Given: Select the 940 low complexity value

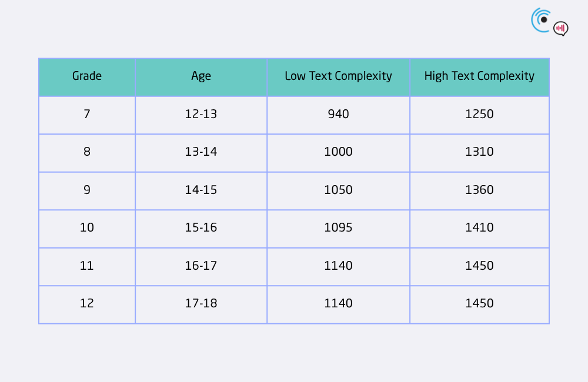Looking at the screenshot, I should [x=338, y=115].
